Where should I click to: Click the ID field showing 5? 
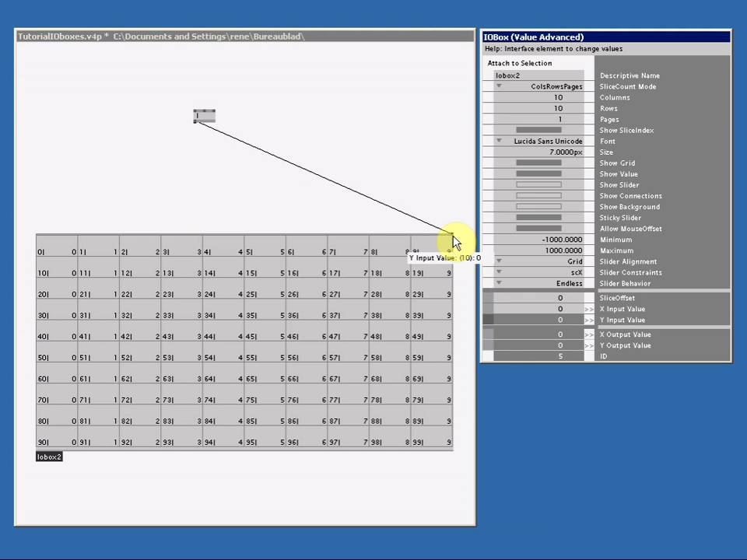coord(538,356)
